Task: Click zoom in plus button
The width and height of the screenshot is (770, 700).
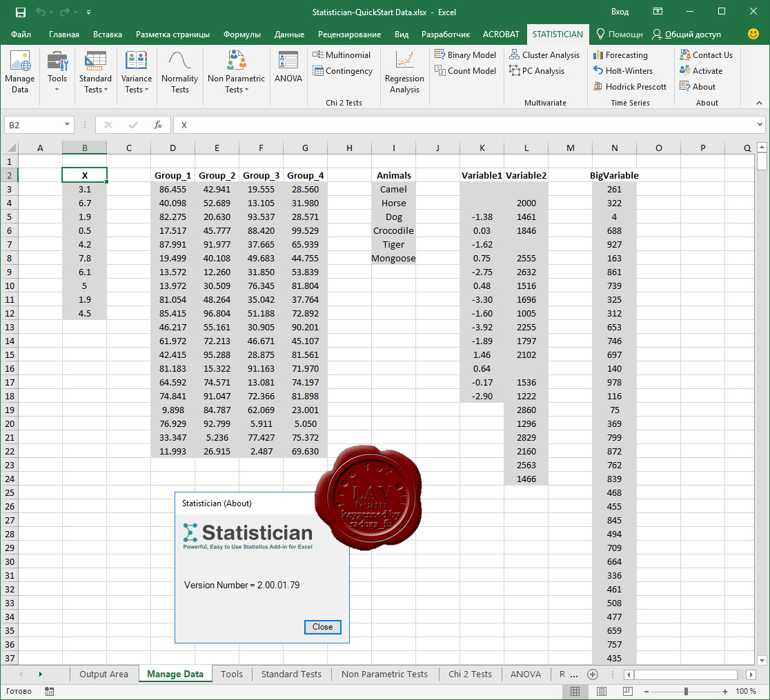Action: point(725,691)
